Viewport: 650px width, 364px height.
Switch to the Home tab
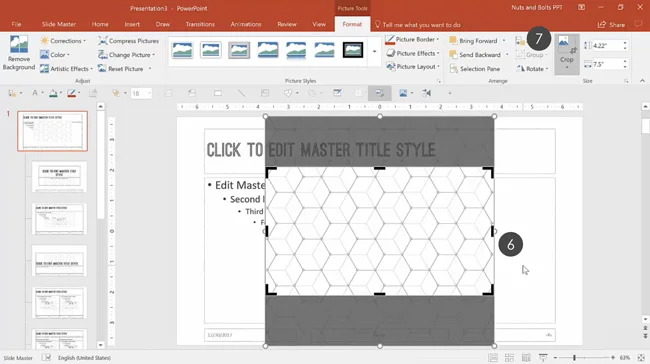click(100, 24)
